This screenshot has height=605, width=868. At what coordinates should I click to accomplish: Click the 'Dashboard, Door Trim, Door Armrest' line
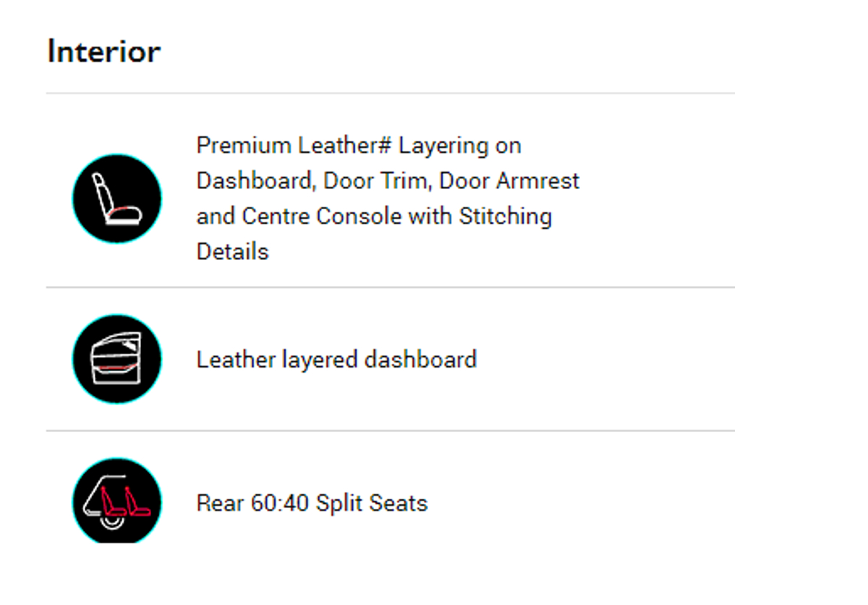coord(388,181)
